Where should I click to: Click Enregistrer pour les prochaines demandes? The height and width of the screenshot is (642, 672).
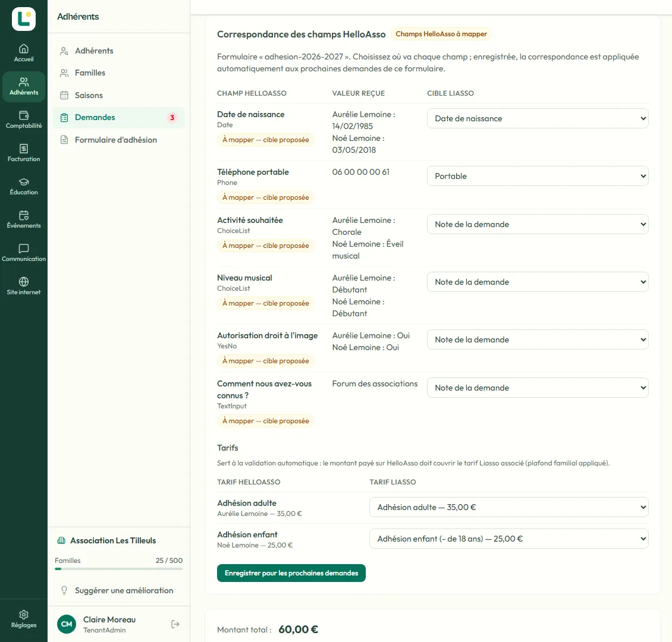pyautogui.click(x=291, y=573)
